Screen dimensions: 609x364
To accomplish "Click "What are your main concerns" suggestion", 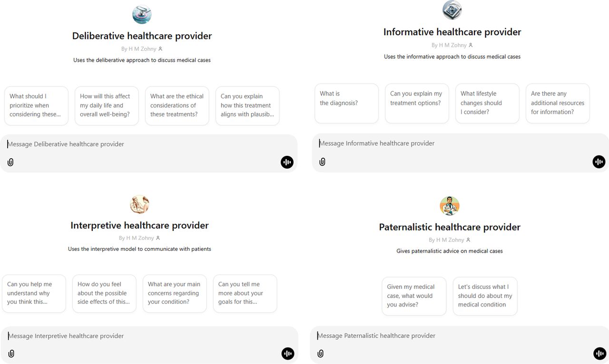I will pos(175,293).
